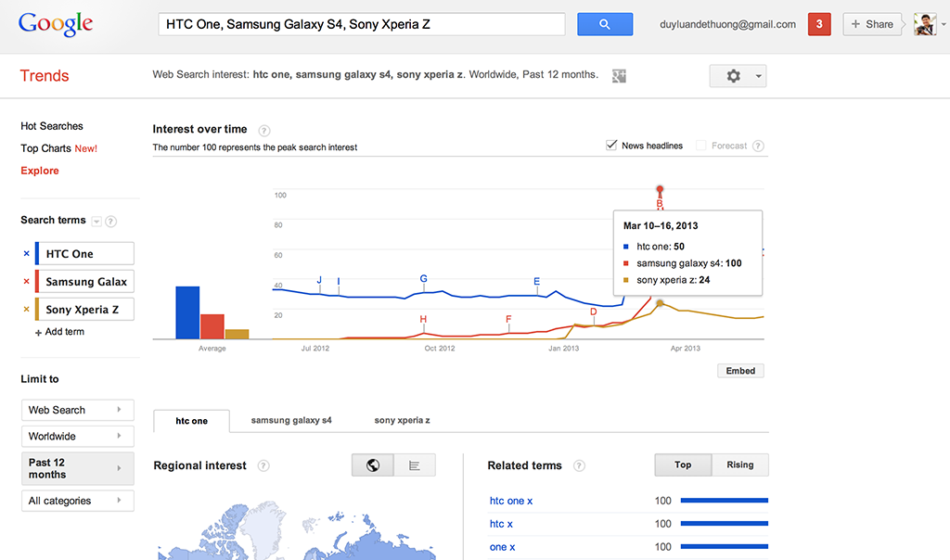Remove the HTC One search term
The height and width of the screenshot is (560, 950).
click(25, 253)
